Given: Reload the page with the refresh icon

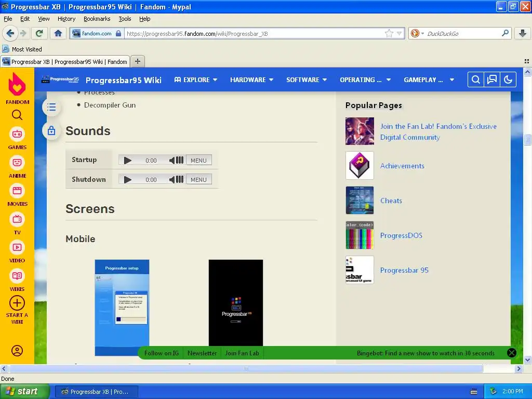Looking at the screenshot, I should (39, 33).
